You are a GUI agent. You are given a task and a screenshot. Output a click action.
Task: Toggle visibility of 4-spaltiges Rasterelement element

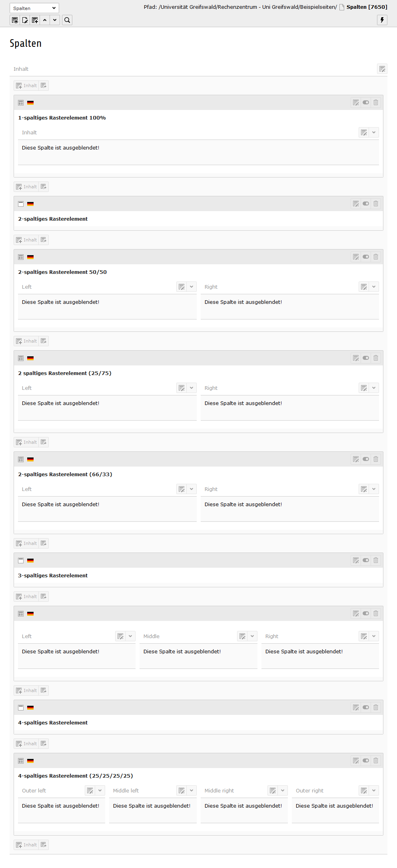tap(366, 707)
